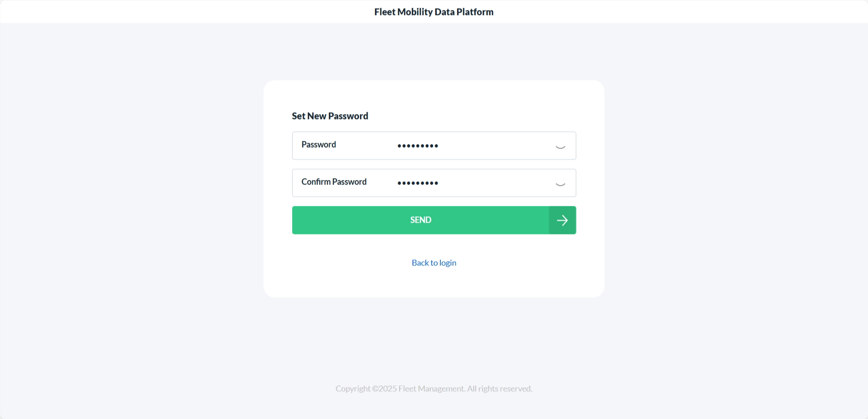
Task: Select the white arrow inside the green button
Action: pos(562,220)
